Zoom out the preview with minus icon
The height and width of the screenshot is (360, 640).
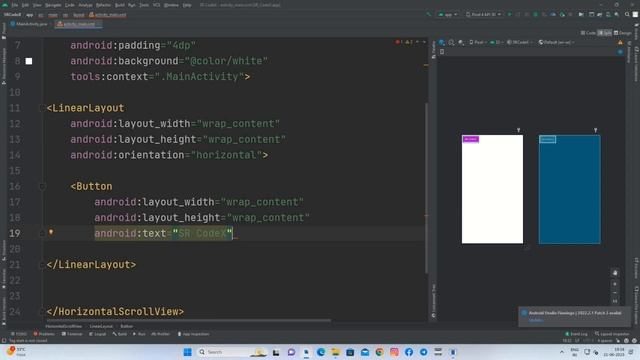click(615, 293)
